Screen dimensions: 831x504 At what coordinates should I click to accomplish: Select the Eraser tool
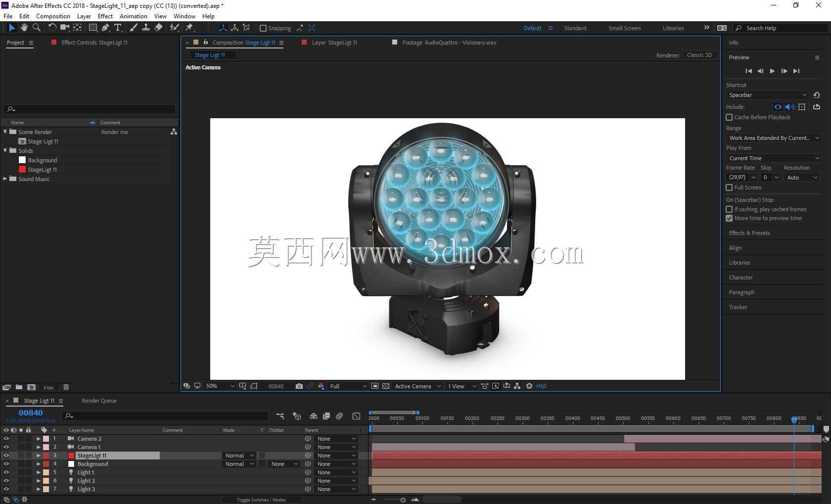point(158,28)
